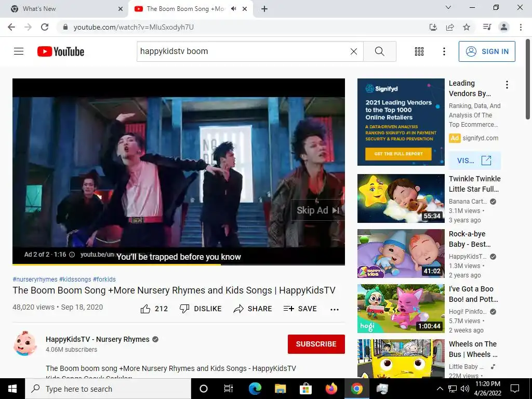Image resolution: width=532 pixels, height=399 pixels.
Task: Open the media control icon in Chrome toolbar
Action: 487,27
